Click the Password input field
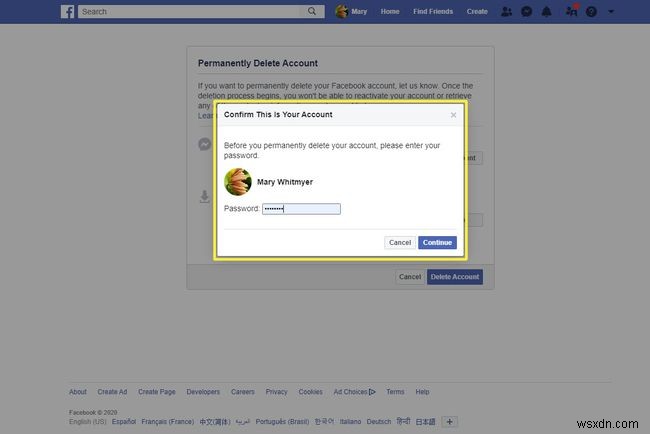This screenshot has width=650, height=434. (x=301, y=209)
